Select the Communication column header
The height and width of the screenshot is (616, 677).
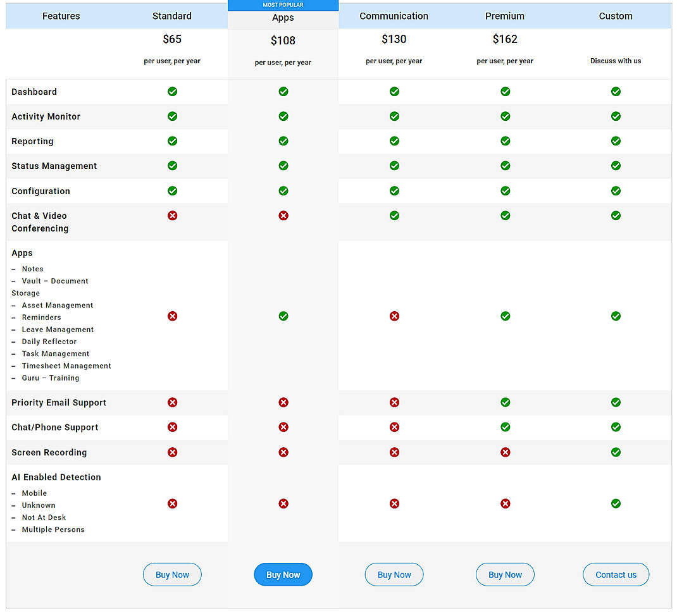pos(394,16)
